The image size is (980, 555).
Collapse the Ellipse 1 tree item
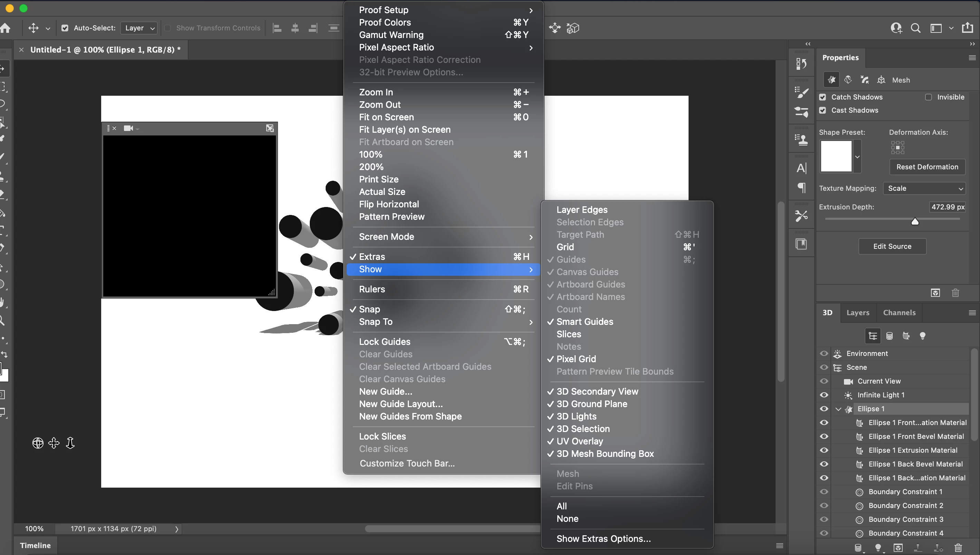[838, 409]
